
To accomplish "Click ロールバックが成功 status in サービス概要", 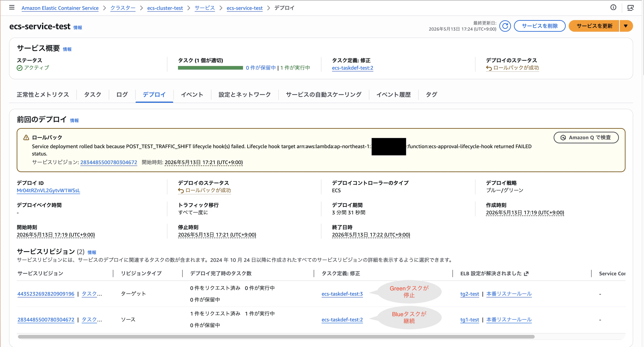I will coord(513,68).
